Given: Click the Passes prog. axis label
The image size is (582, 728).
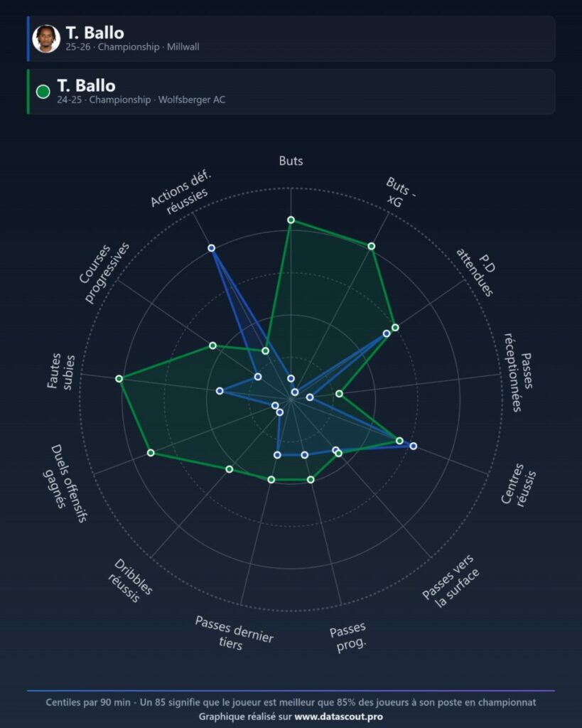Looking at the screenshot, I should tap(348, 637).
